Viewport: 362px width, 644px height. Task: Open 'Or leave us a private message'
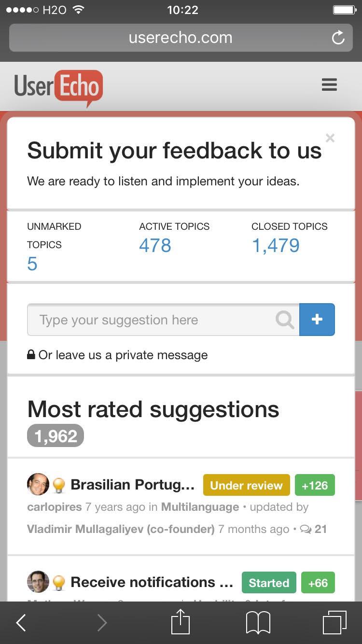point(117,355)
